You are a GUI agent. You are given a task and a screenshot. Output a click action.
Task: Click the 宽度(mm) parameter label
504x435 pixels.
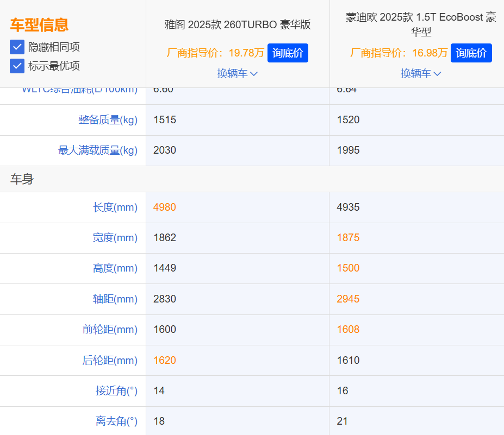[115, 238]
